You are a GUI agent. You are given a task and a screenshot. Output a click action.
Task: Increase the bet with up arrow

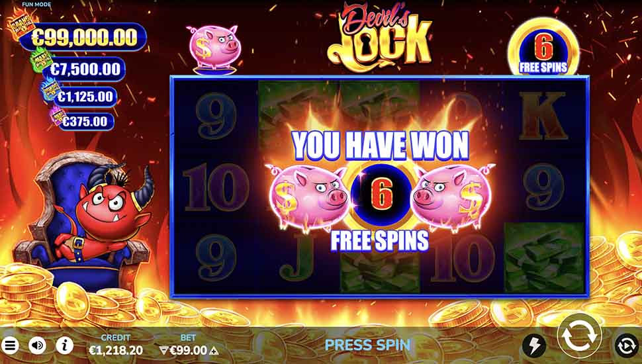pos(214,351)
